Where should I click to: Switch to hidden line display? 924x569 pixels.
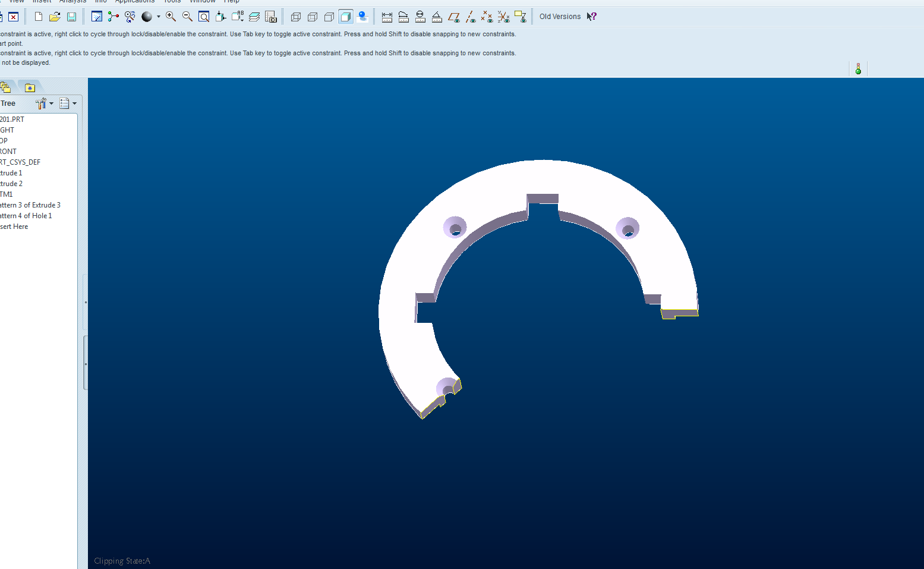click(313, 17)
